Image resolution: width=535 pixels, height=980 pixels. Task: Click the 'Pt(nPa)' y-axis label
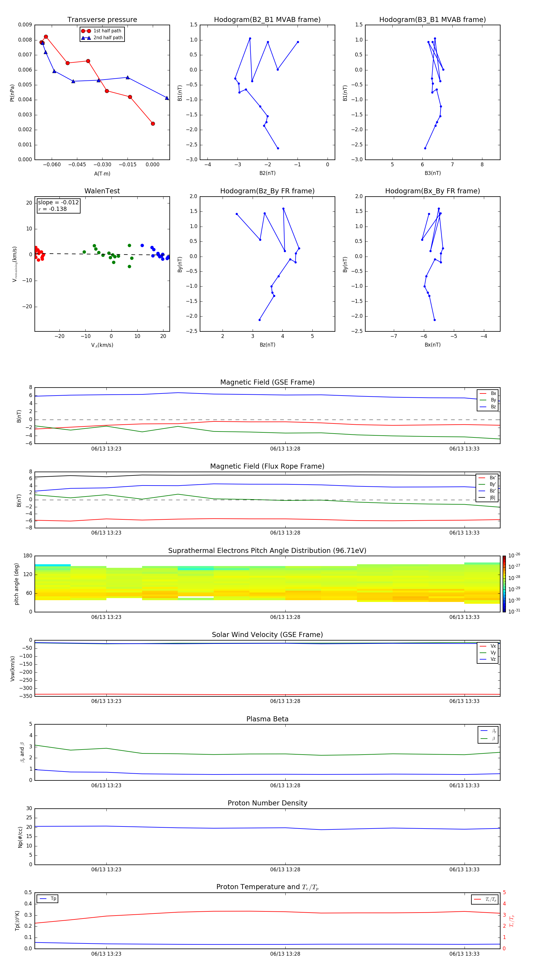12,92
